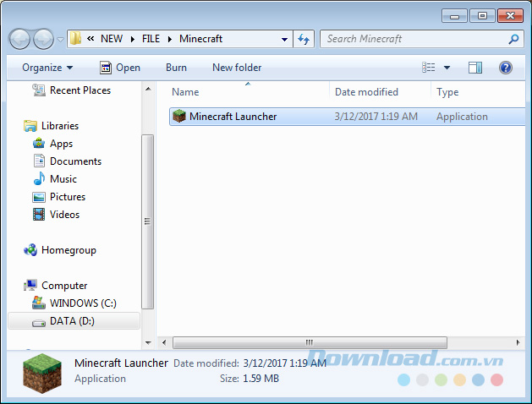Click the Videos filmstrip icon

pyautogui.click(x=39, y=215)
